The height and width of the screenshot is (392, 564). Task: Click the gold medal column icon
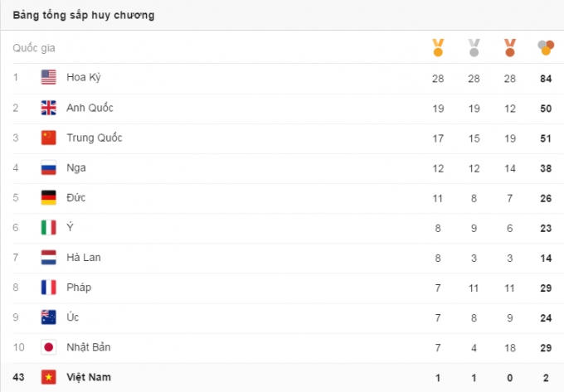(x=438, y=48)
